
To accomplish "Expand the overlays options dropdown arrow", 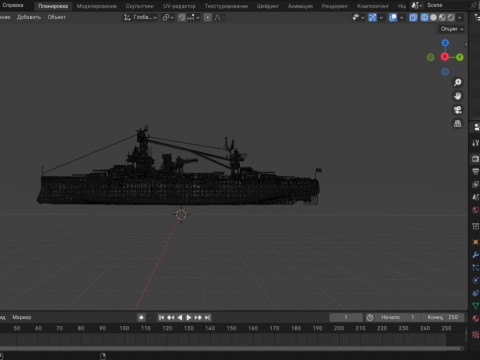I will 402,17.
